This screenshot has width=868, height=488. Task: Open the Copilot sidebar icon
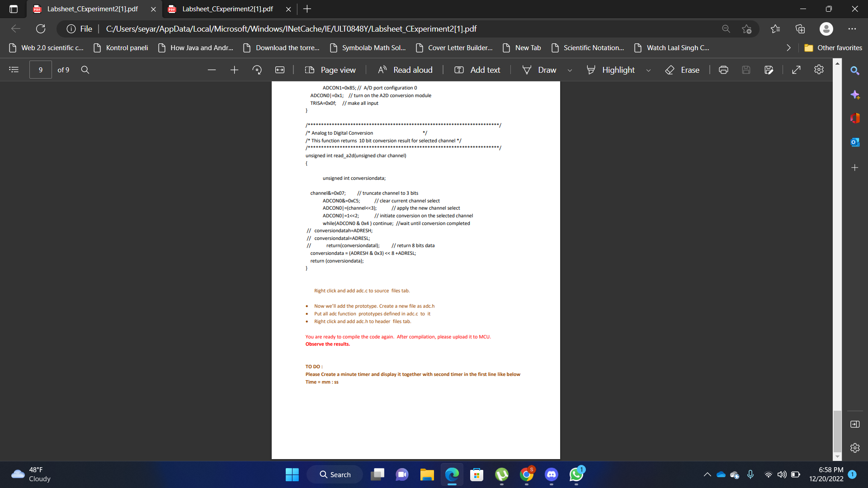pyautogui.click(x=855, y=95)
